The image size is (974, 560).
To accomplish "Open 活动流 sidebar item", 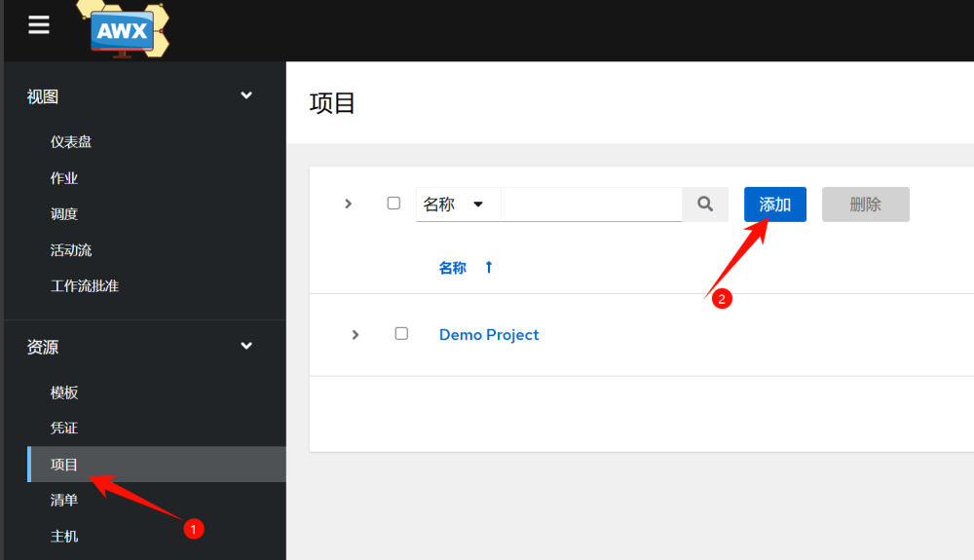I will pyautogui.click(x=71, y=250).
